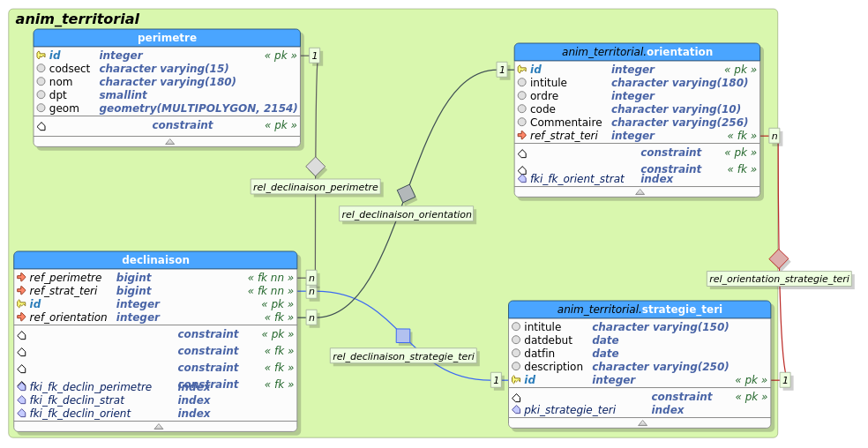Click the circle beside the geom column
The height and width of the screenshot is (448, 868).
(x=41, y=108)
